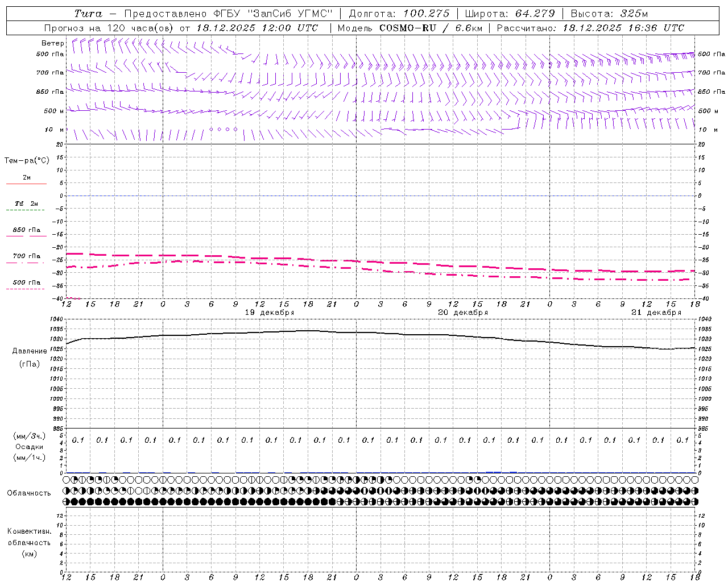Click the "Долгота: 100.275" header field
The image size is (728, 582).
pos(399,14)
